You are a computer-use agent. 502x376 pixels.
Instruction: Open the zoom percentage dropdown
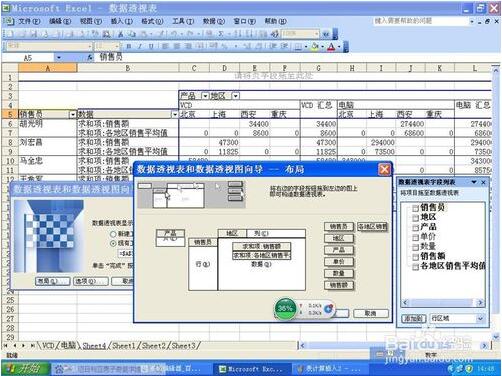(x=316, y=34)
